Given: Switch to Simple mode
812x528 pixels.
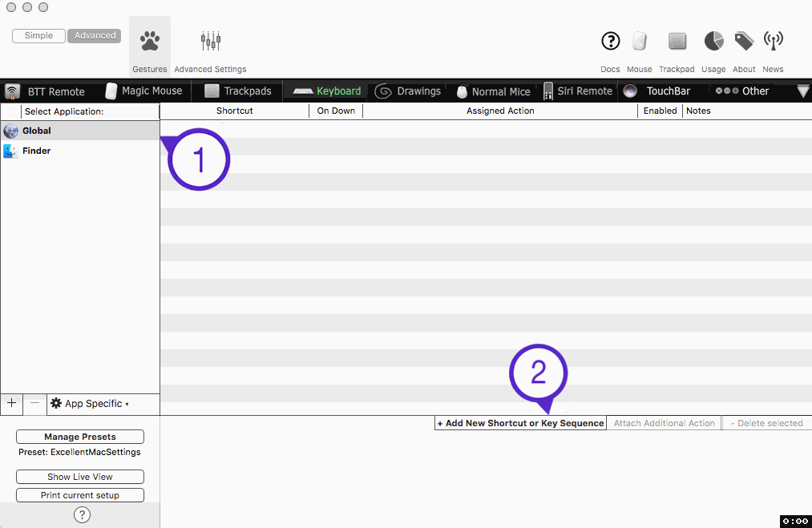Looking at the screenshot, I should (38, 36).
